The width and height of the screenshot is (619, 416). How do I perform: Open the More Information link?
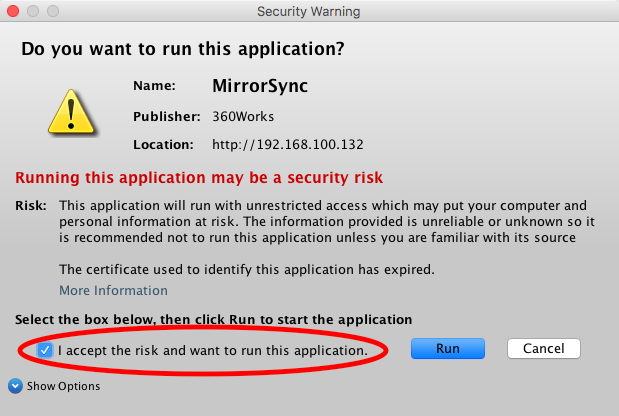tap(113, 290)
